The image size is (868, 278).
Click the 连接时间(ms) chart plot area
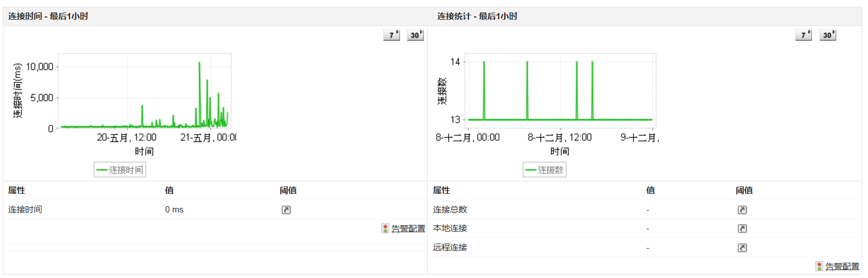tap(144, 90)
